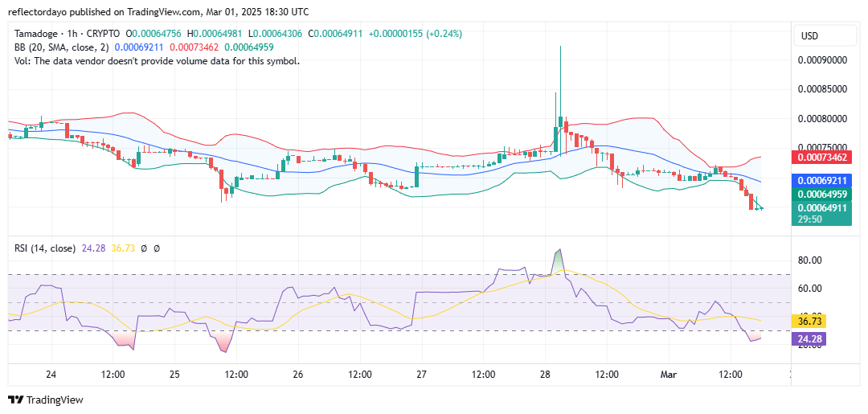
Task: Click the +0.00000155 (+0.24%) change value
Action: pyautogui.click(x=416, y=34)
